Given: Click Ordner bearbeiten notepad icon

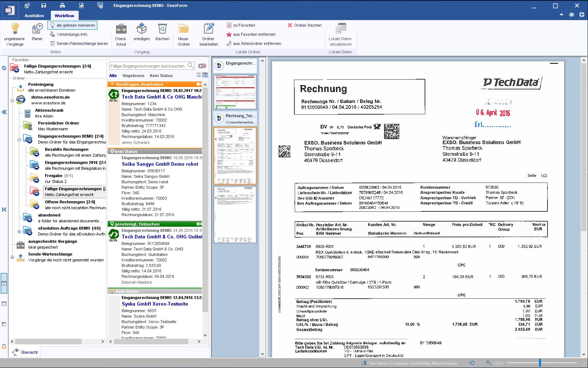Looking at the screenshot, I should 209,28.
